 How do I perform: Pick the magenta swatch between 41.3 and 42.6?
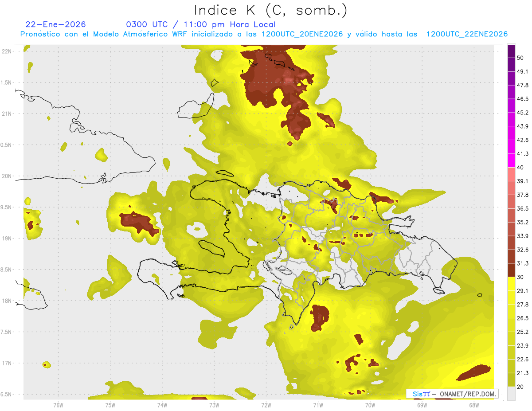[511, 147]
